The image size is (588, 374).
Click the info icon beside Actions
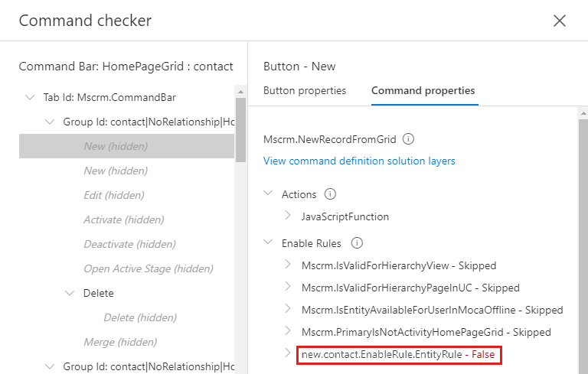[x=331, y=195]
